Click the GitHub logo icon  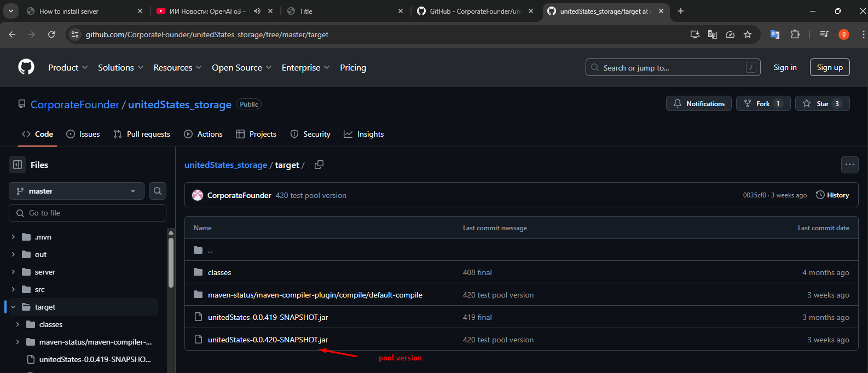point(26,67)
